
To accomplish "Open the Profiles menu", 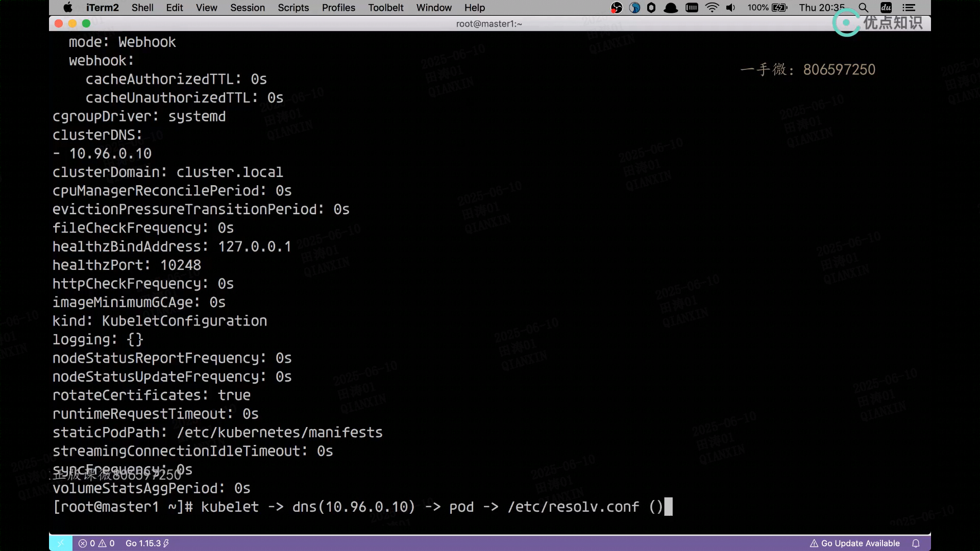I will pyautogui.click(x=338, y=8).
